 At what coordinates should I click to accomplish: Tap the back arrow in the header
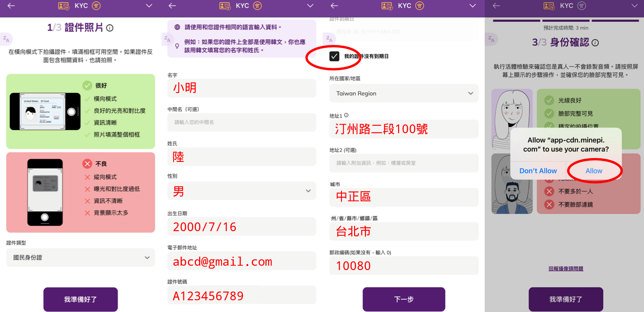pyautogui.click(x=11, y=6)
